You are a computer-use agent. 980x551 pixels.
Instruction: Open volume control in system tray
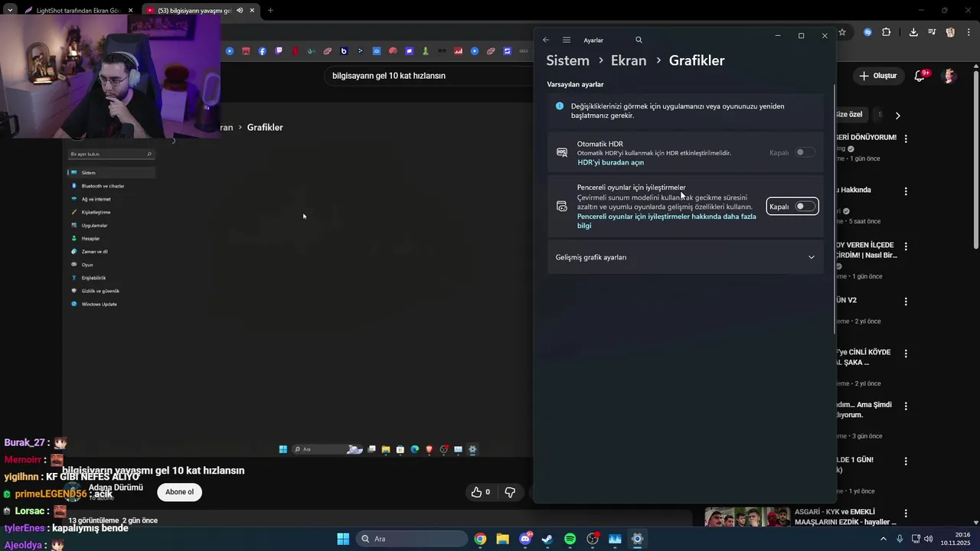point(929,539)
